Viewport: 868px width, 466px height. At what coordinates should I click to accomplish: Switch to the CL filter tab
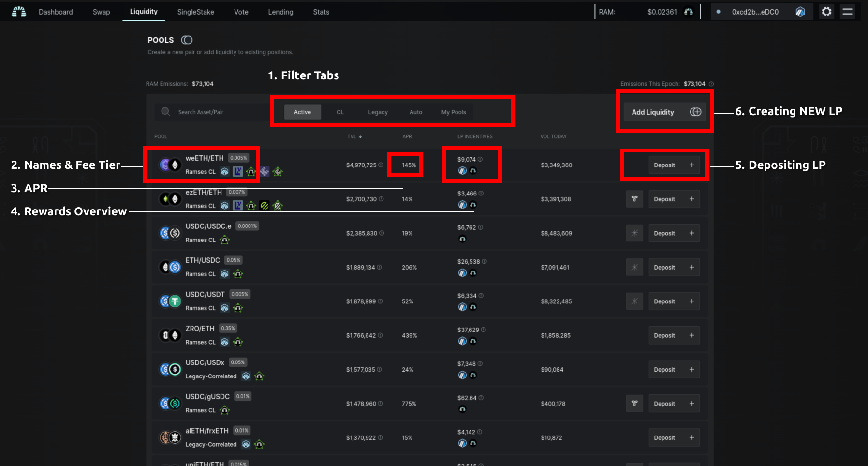(340, 112)
